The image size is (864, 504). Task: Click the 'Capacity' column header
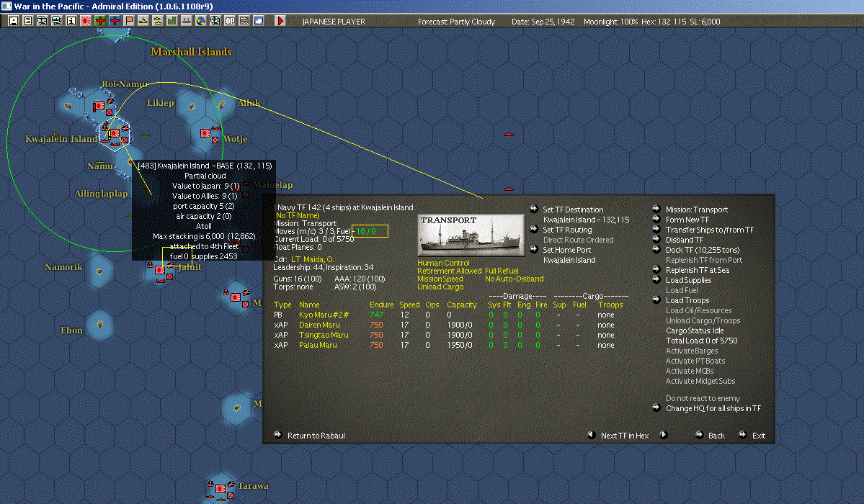pyautogui.click(x=462, y=305)
